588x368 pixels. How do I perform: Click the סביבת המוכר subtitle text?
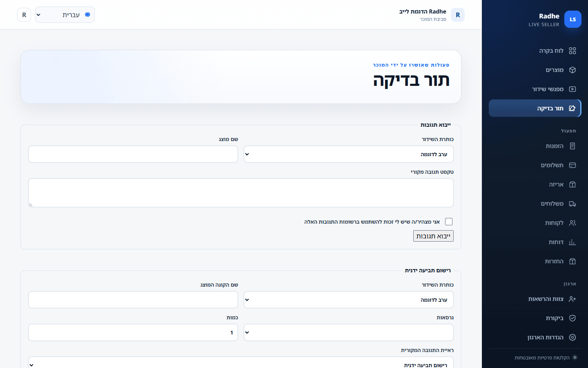click(433, 19)
